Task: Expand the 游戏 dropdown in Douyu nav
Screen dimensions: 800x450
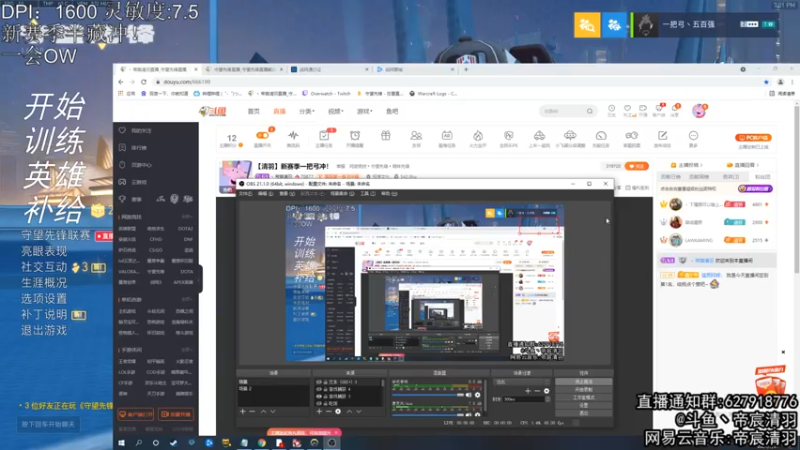Action: (x=364, y=111)
